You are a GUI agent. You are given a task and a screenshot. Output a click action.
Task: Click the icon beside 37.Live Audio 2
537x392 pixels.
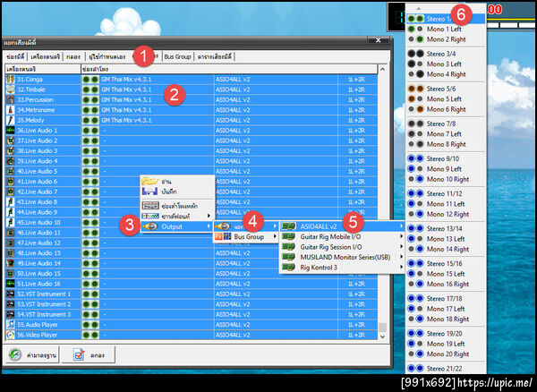tap(10, 141)
